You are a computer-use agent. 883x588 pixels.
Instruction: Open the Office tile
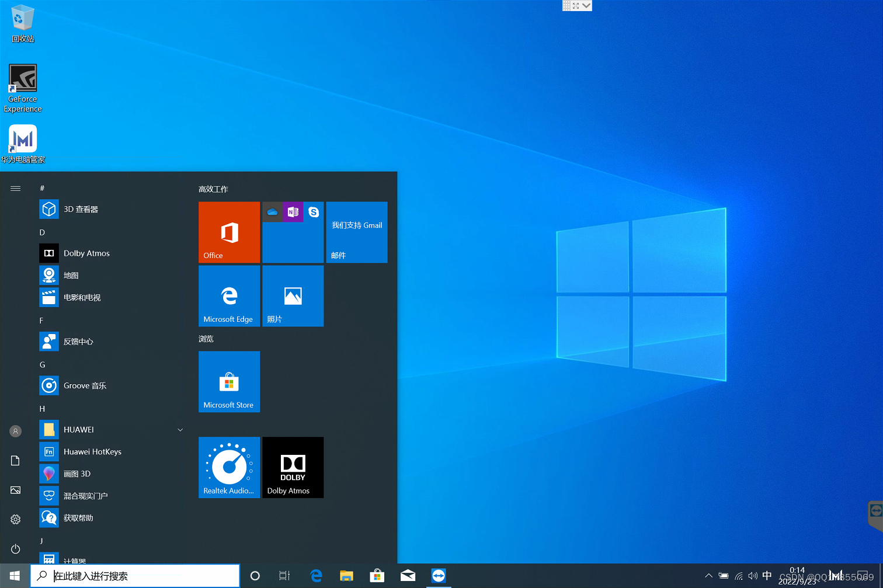click(x=229, y=232)
